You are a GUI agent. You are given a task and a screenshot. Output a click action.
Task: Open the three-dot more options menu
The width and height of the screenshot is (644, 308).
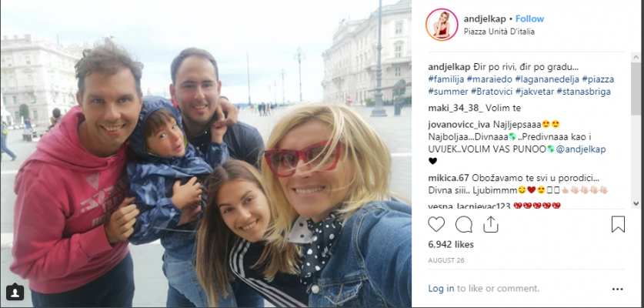[617, 289]
